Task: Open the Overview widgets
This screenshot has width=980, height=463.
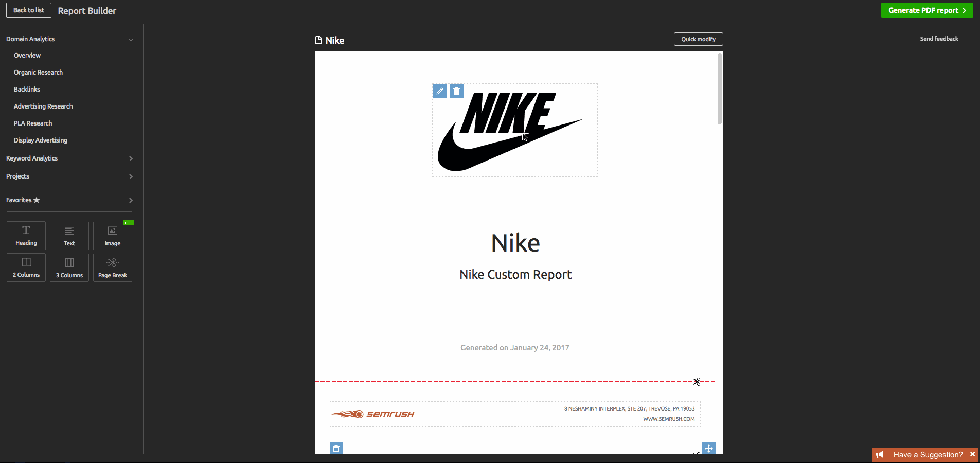Action: tap(27, 56)
